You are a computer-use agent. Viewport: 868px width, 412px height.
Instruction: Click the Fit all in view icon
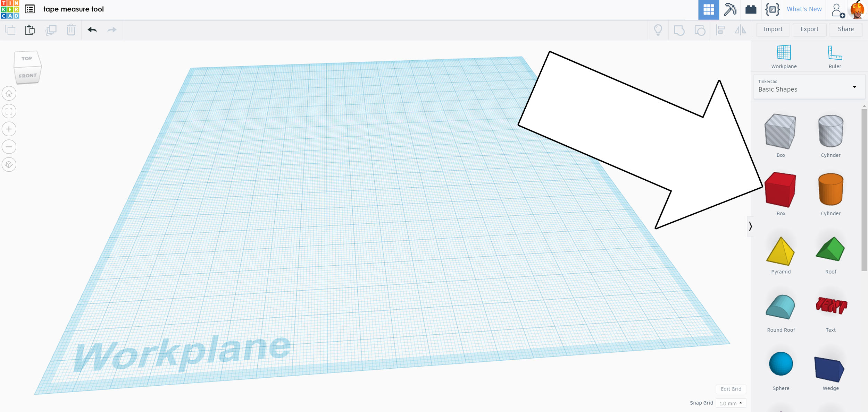9,111
